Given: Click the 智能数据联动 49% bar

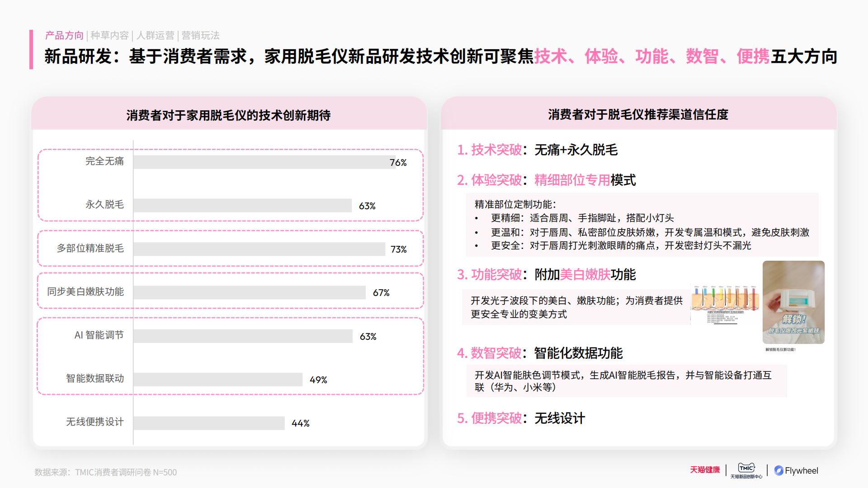Looking at the screenshot, I should click(x=218, y=380).
